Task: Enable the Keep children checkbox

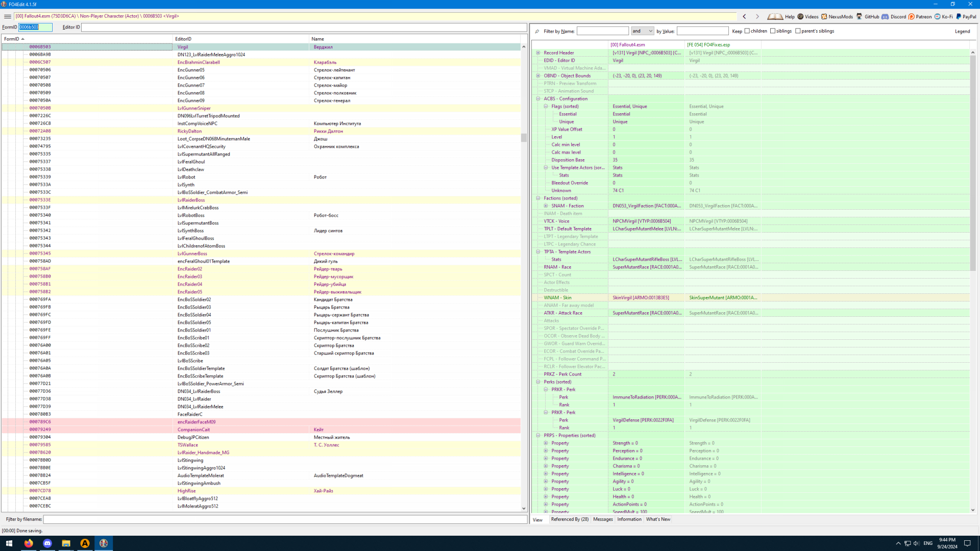Action: click(x=747, y=31)
